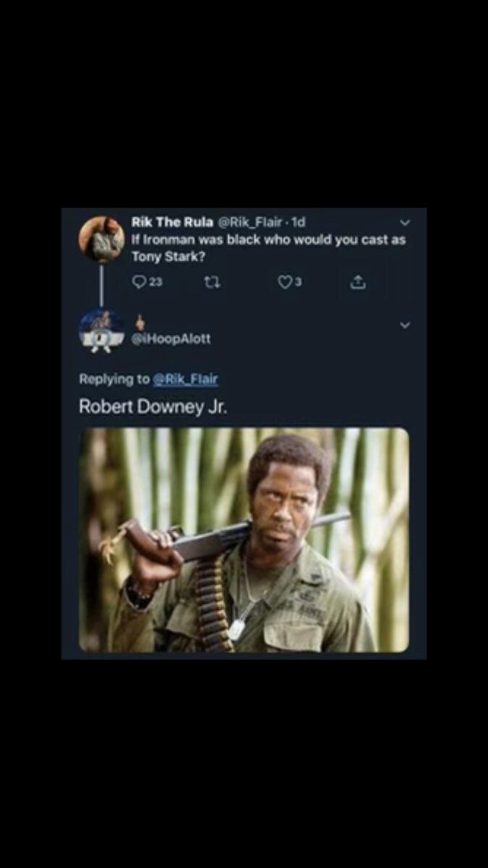Image resolution: width=488 pixels, height=868 pixels.
Task: Click the thread line connecting both avatars
Action: [101, 285]
